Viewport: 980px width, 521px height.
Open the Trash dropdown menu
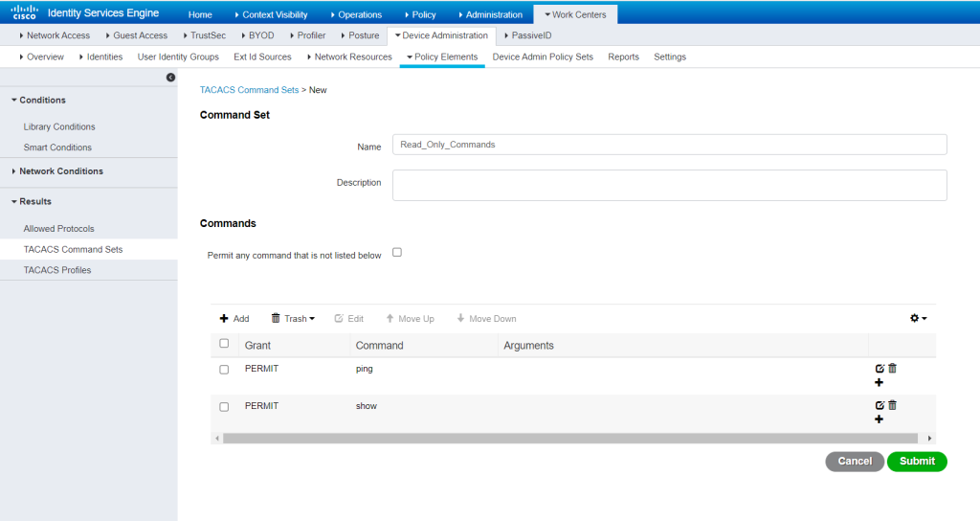pyautogui.click(x=293, y=318)
